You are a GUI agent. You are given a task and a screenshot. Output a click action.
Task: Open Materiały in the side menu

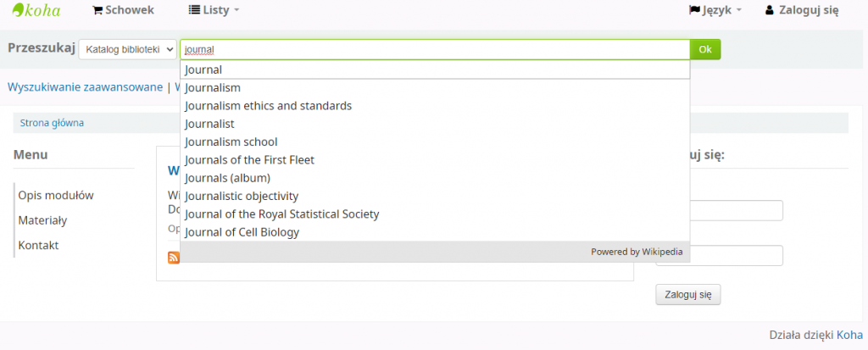42,220
